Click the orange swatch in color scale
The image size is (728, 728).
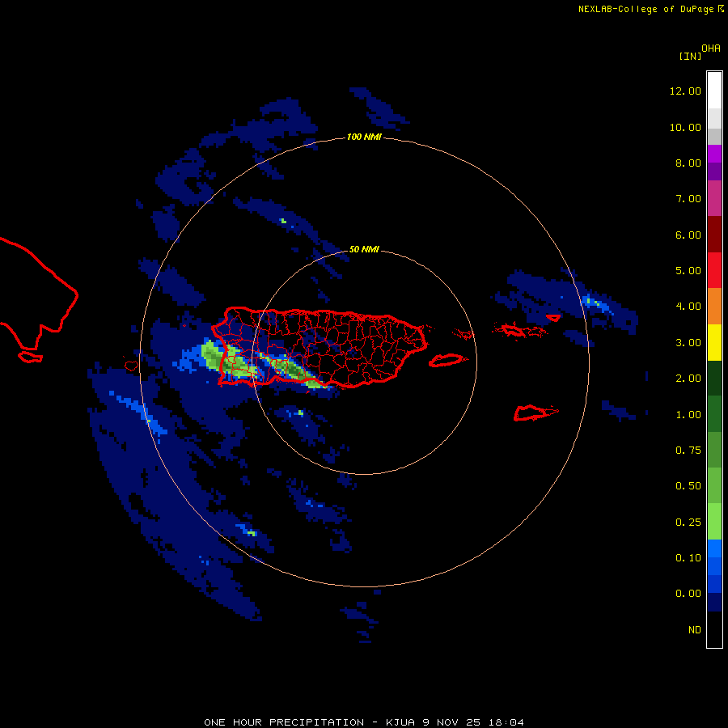coord(714,307)
